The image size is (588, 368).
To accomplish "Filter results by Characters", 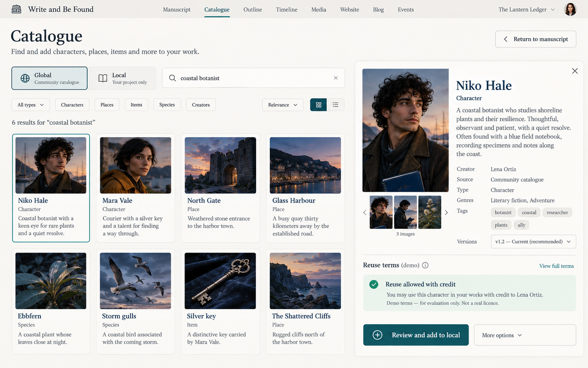I will coord(72,105).
